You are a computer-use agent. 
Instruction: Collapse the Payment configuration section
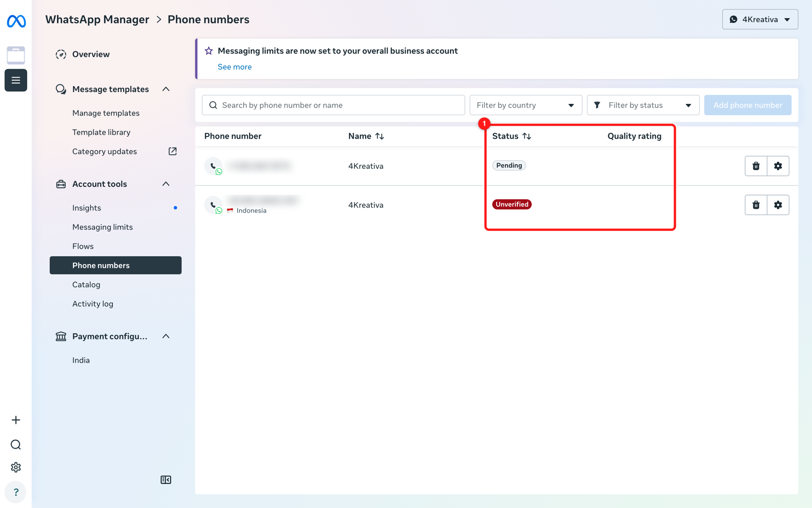(x=166, y=336)
